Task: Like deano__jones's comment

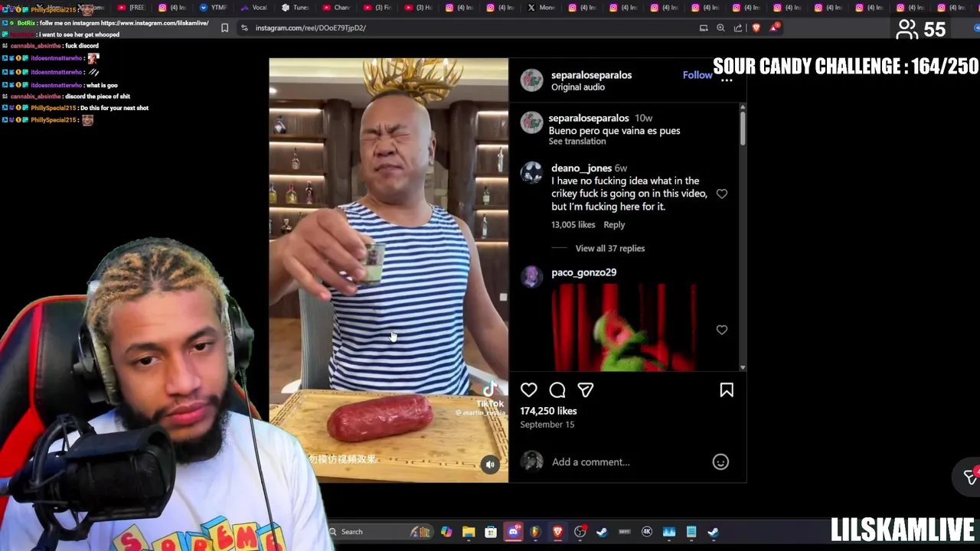Action: click(x=722, y=194)
